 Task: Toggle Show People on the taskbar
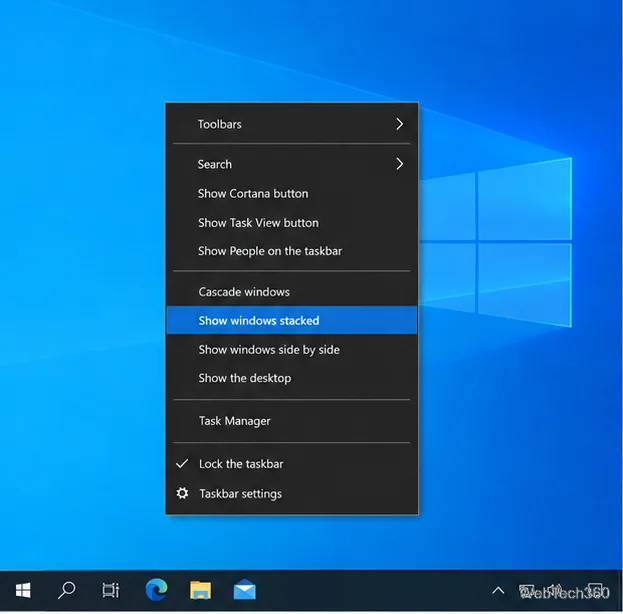coord(292,251)
